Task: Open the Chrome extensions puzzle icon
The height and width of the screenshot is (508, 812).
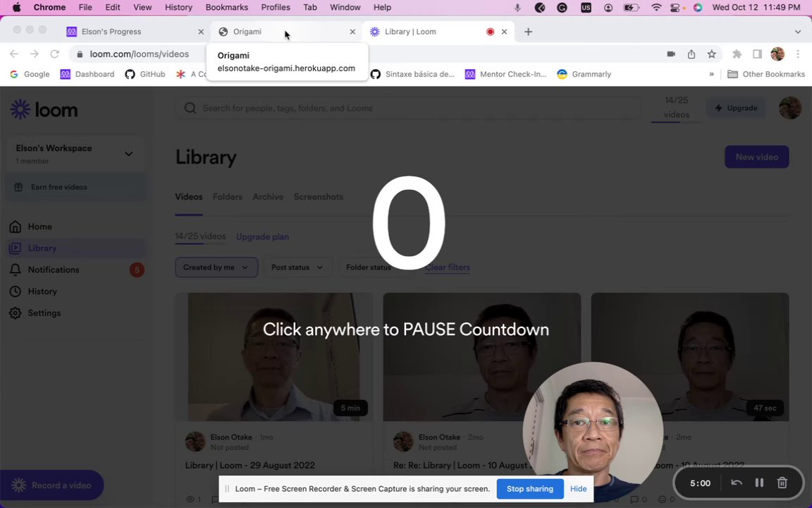Action: [737, 54]
